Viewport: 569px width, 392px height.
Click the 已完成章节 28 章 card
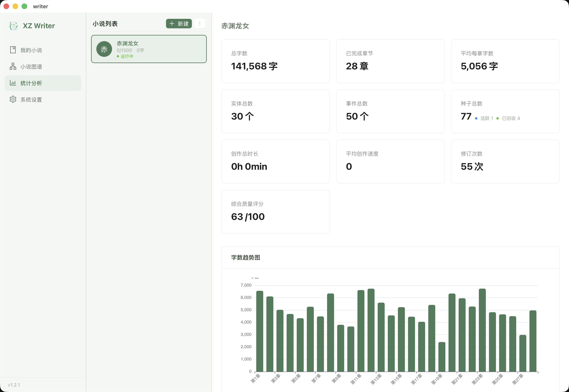pyautogui.click(x=390, y=61)
